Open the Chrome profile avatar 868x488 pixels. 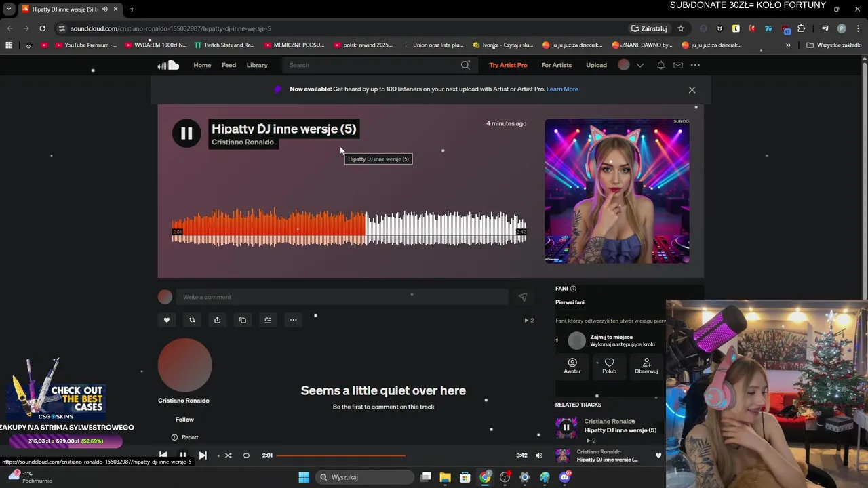(x=842, y=28)
